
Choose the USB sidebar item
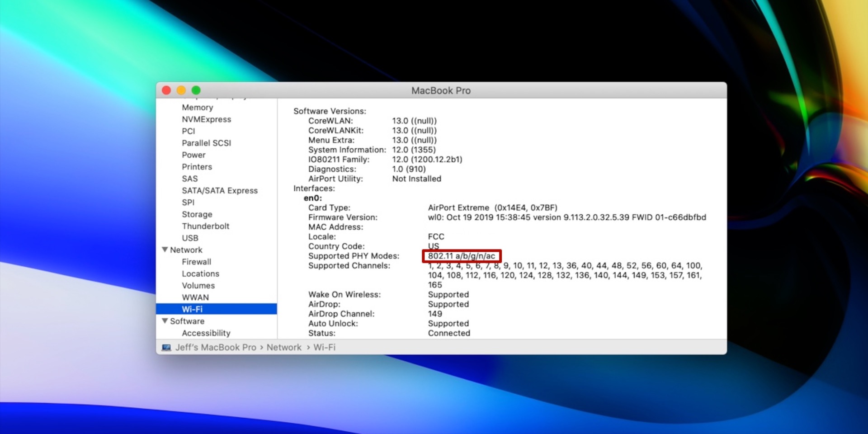[x=190, y=238]
